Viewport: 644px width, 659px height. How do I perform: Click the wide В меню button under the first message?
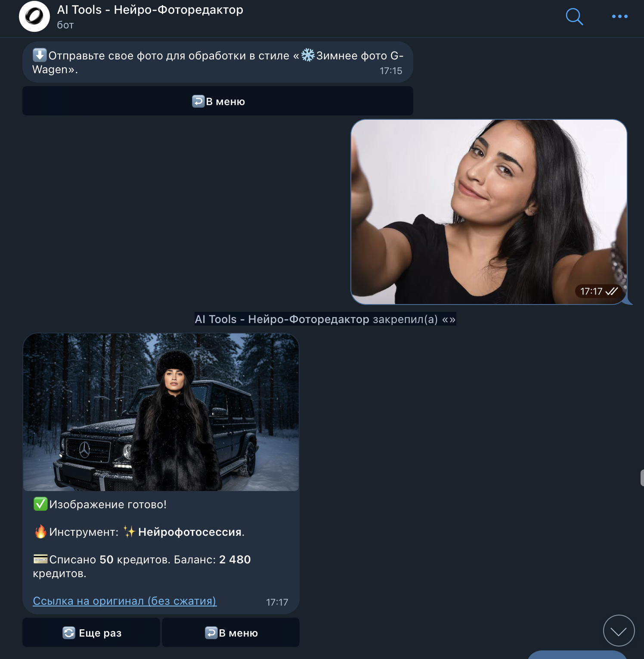click(218, 101)
